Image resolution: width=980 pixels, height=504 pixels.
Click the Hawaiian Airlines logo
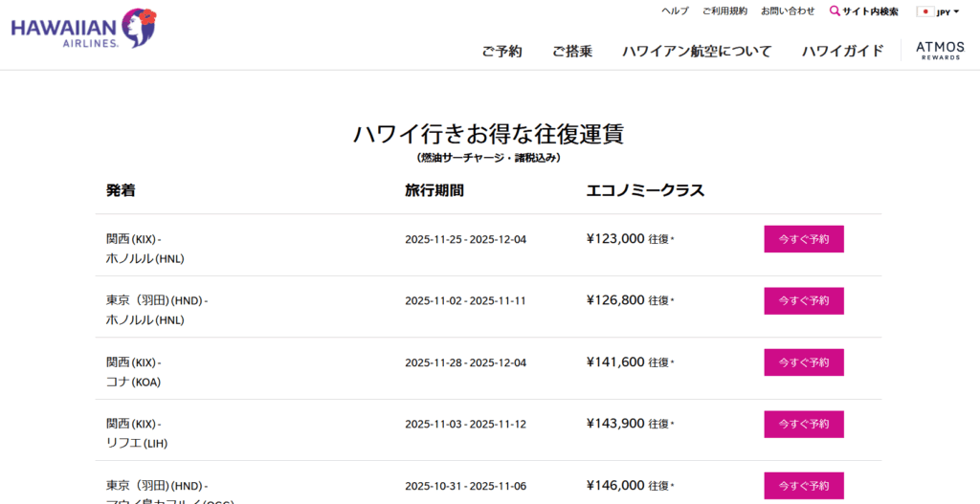pos(84,28)
